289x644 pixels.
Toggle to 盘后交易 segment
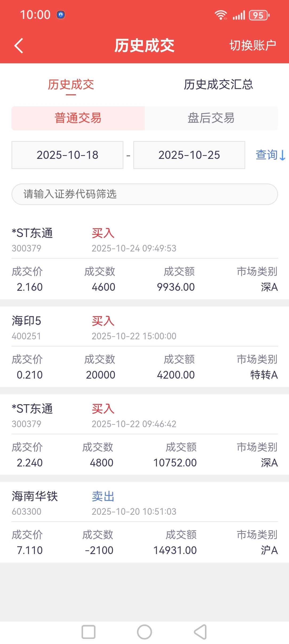(211, 118)
